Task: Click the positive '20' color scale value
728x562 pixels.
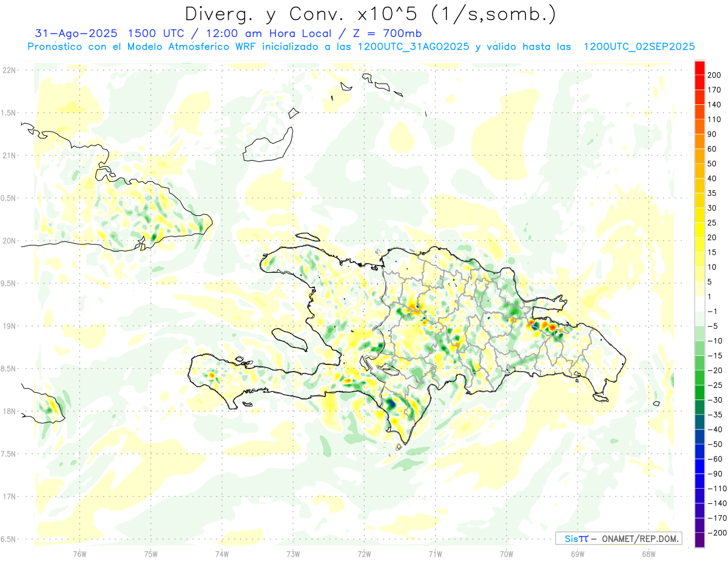Action: click(712, 237)
